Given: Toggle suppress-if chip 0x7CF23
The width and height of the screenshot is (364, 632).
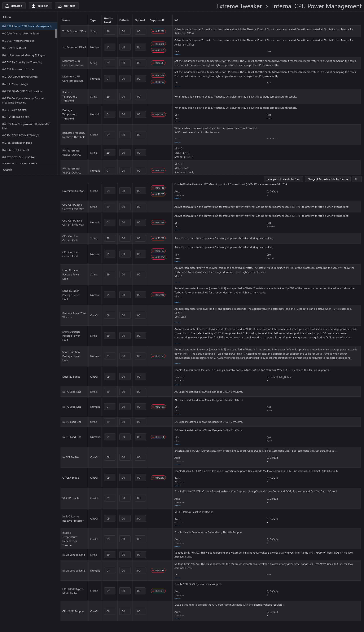Looking at the screenshot, I should coord(158,188).
